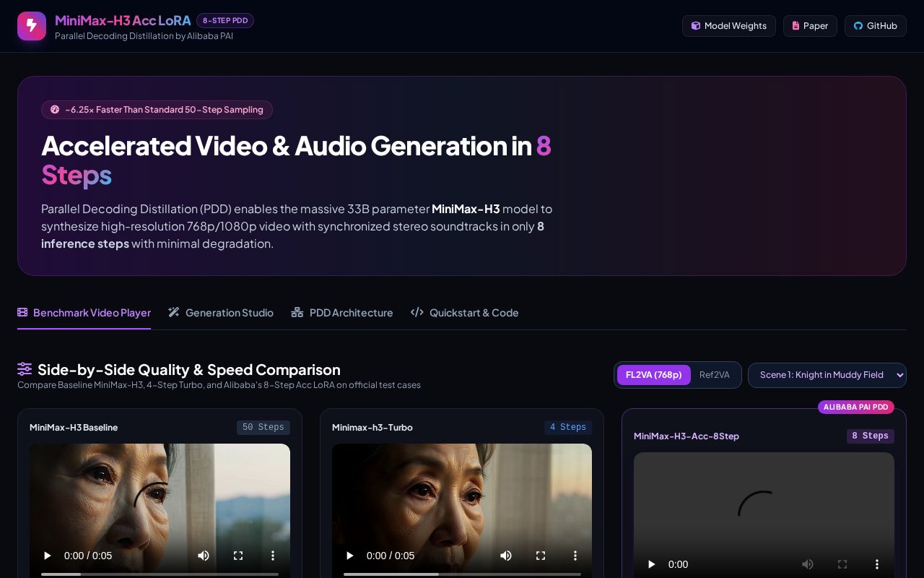Mute the MiniMax-H3 Baseline video
924x578 pixels.
204,556
